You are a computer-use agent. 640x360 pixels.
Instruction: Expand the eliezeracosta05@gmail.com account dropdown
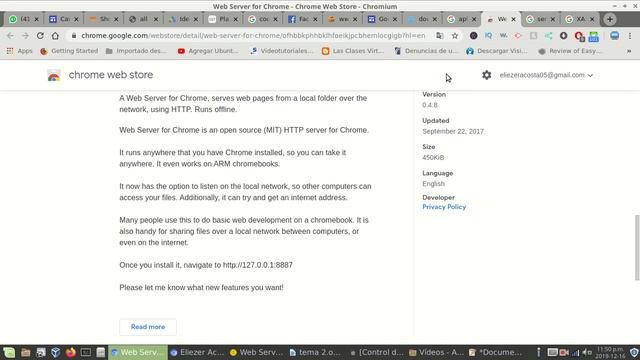(546, 75)
